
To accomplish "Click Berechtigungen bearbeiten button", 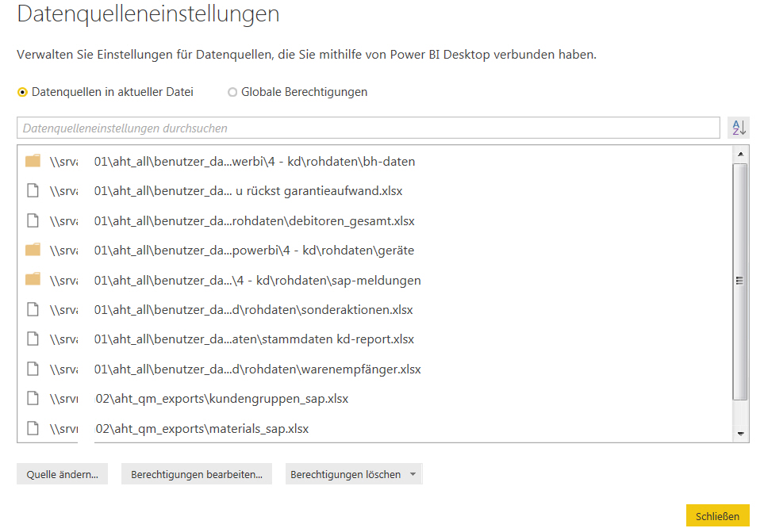I will pos(197,474).
